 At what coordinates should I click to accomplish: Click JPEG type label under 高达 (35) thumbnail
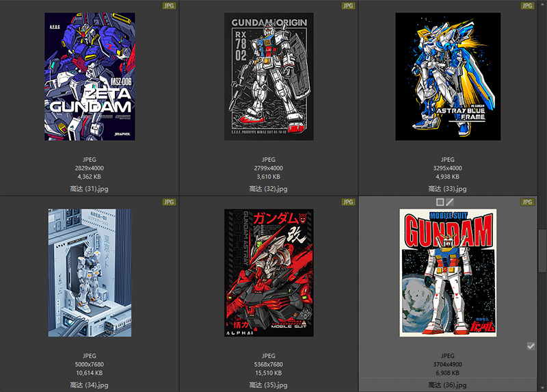pyautogui.click(x=268, y=356)
